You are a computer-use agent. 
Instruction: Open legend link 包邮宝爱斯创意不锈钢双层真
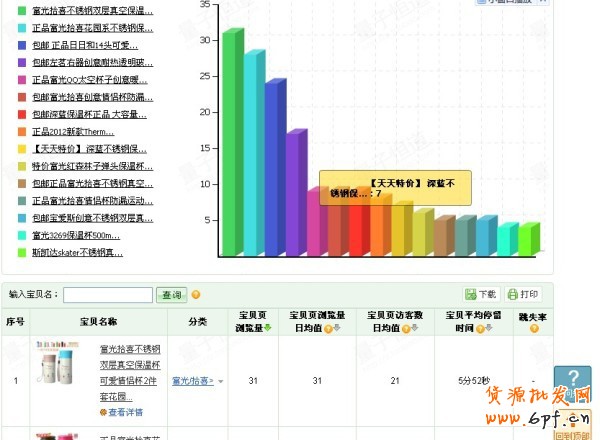[92, 218]
